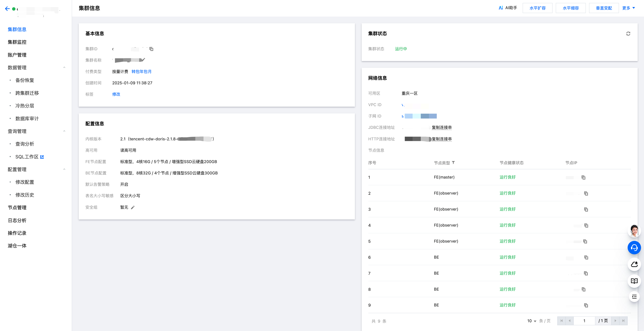The image size is (644, 331).
Task: Click the security group edit pencil
Action: click(133, 207)
